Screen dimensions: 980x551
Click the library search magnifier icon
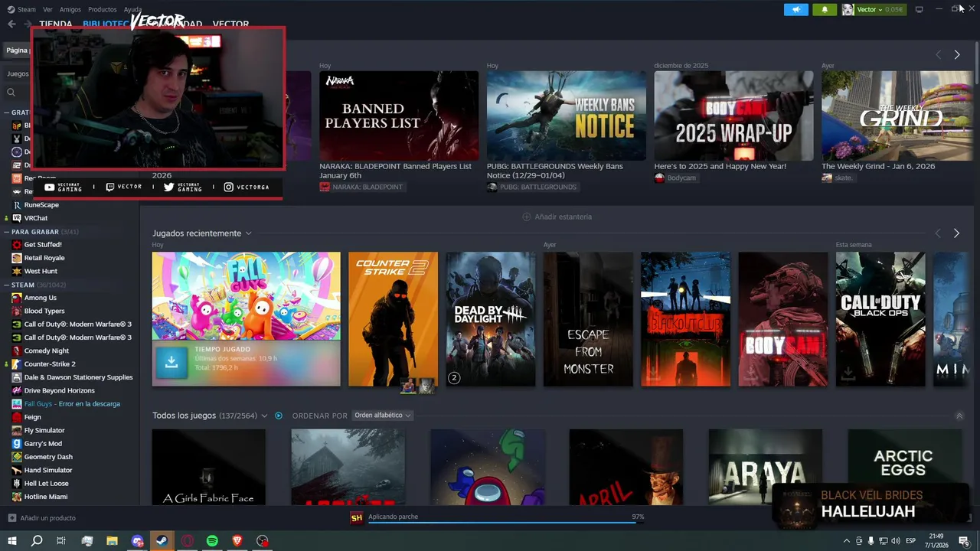pos(11,93)
